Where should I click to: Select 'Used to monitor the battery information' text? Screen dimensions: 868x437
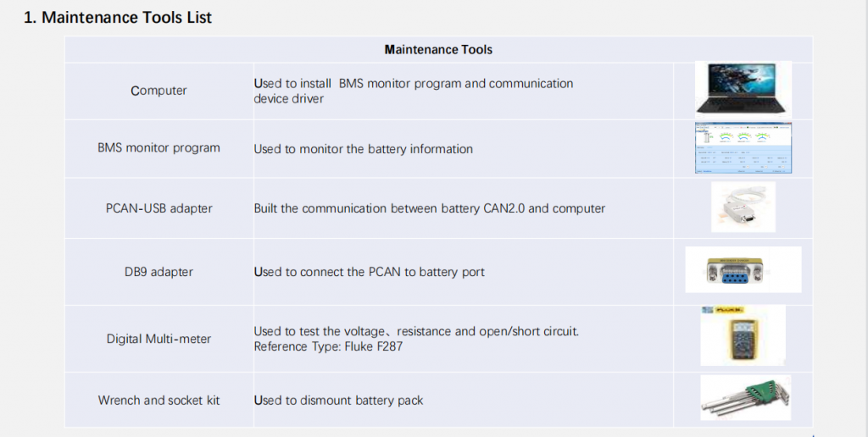(363, 149)
